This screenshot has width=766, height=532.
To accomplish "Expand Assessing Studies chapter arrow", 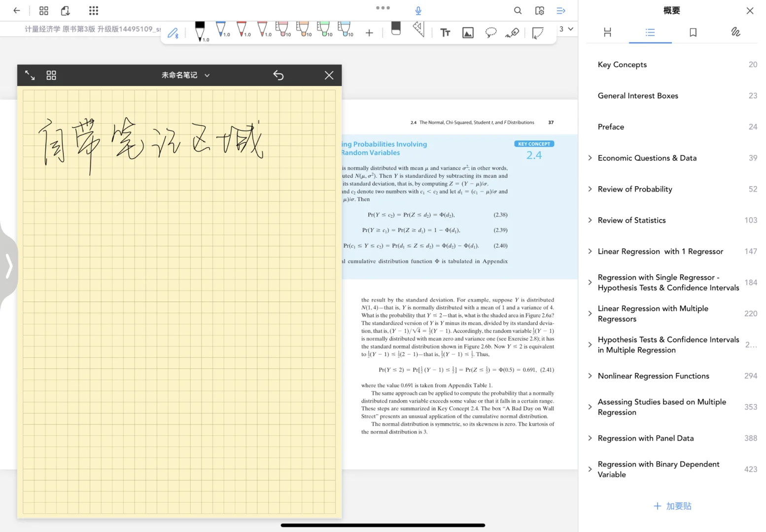I will (x=590, y=407).
